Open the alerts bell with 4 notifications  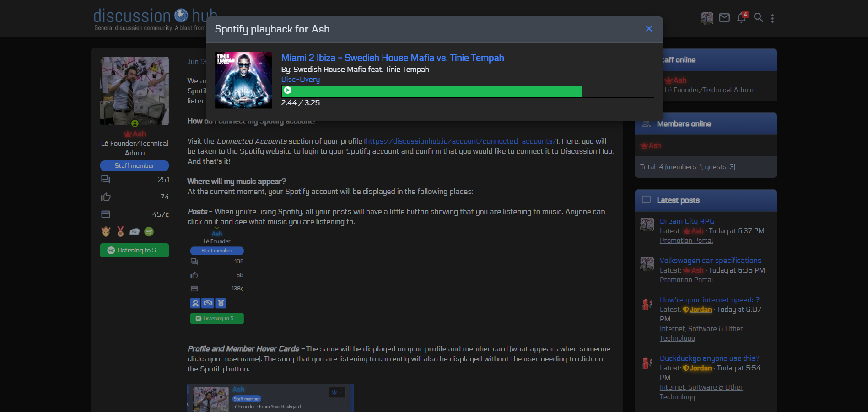pos(742,17)
